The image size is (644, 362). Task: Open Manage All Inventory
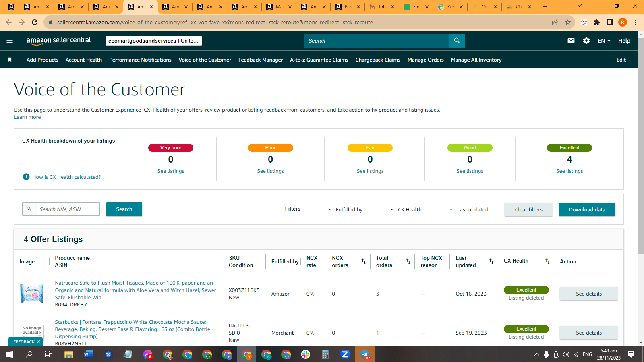tap(476, 60)
